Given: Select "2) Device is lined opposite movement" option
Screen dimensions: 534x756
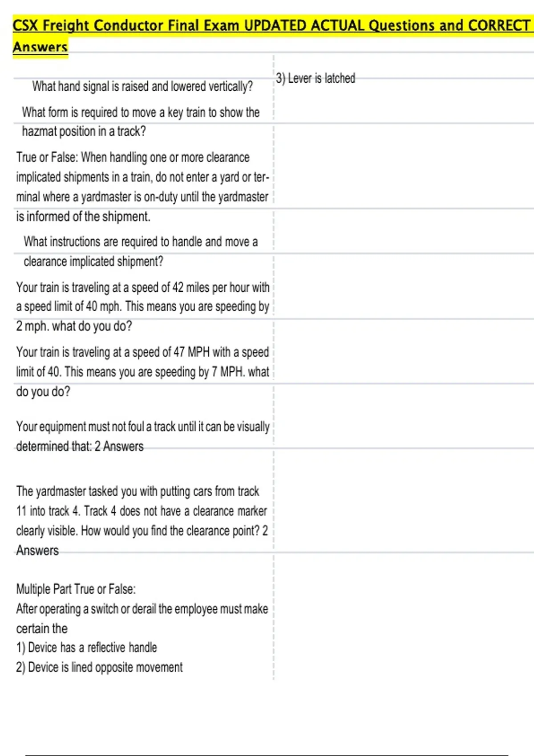Looking at the screenshot, I should [99, 667].
